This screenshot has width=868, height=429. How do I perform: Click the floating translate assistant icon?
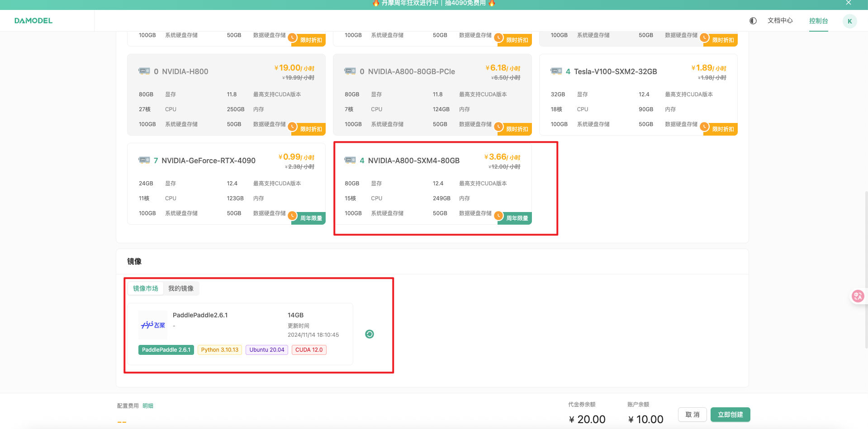858,296
